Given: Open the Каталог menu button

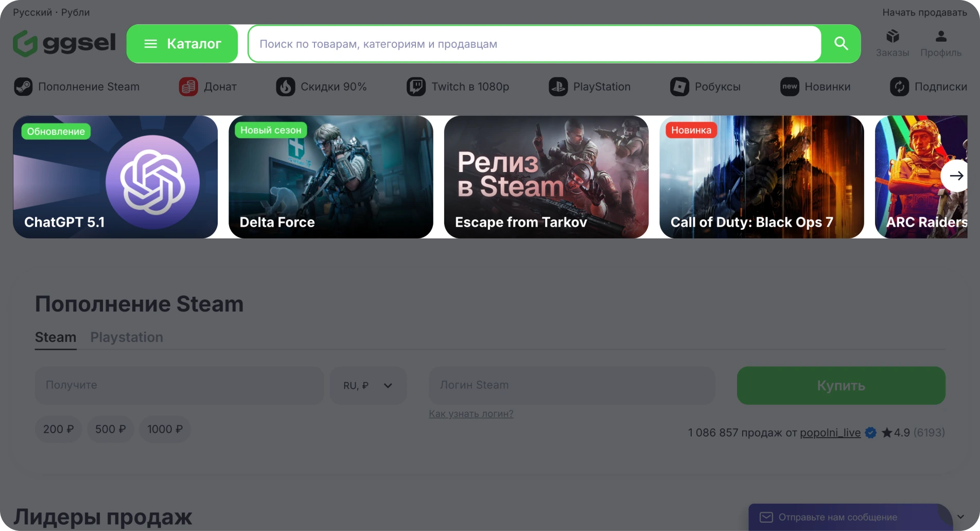Looking at the screenshot, I should pos(182,44).
